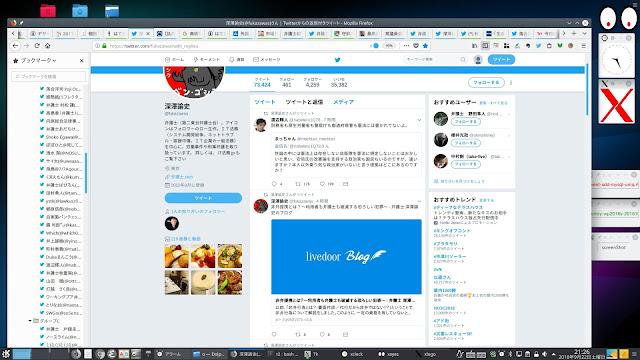
Task: Click the ツイート button under the profile bio
Action: click(x=203, y=198)
